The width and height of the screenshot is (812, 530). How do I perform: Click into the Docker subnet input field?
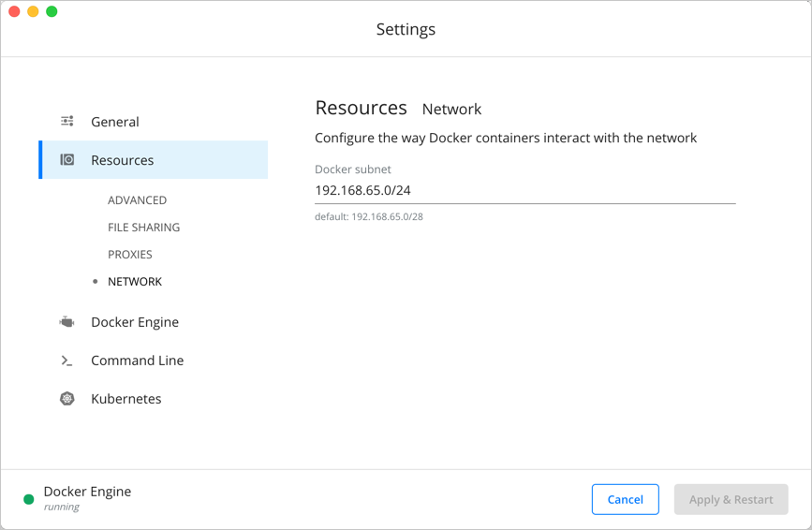point(524,191)
